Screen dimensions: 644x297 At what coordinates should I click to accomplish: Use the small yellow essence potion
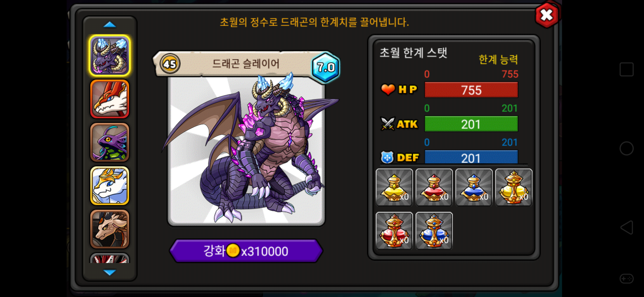point(394,187)
